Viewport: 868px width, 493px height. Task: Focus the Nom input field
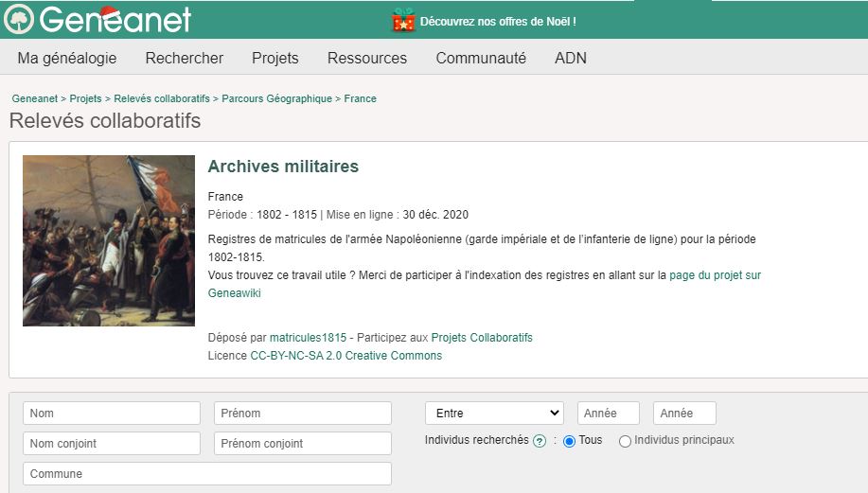112,414
